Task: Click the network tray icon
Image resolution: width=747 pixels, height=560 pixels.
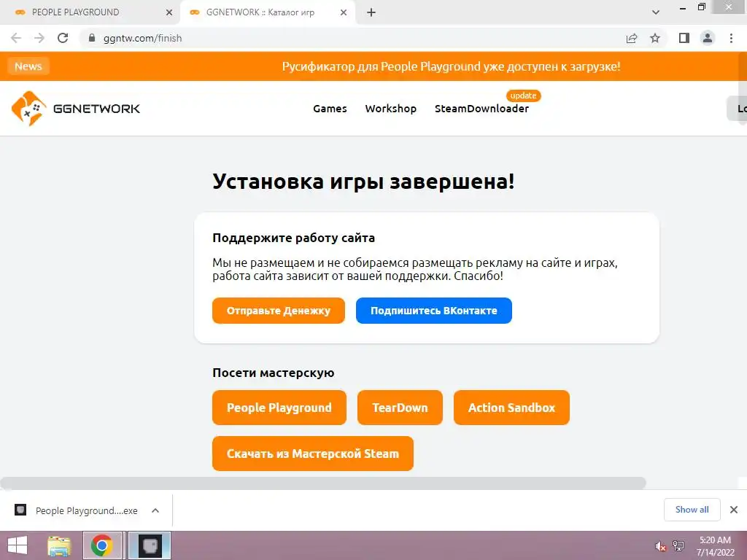Action: [678, 545]
